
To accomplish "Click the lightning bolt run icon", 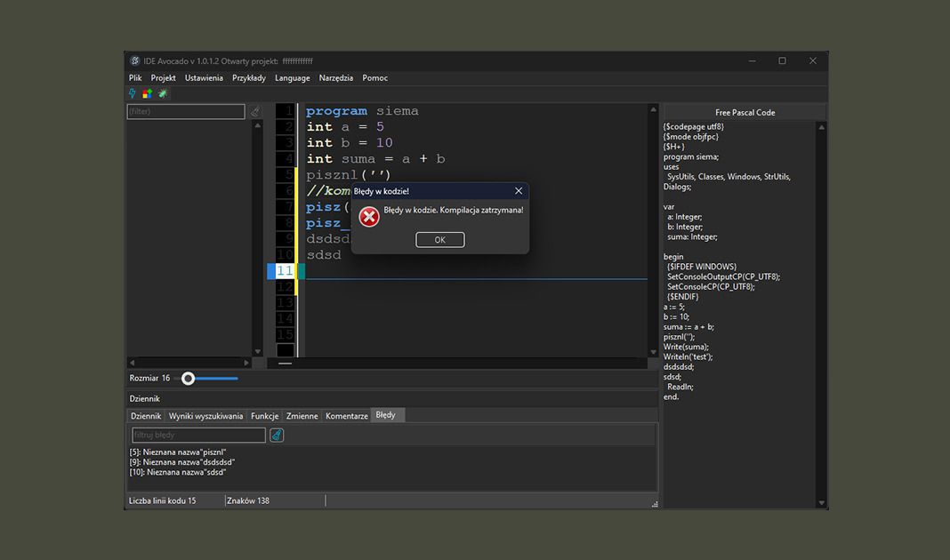I will (x=133, y=93).
